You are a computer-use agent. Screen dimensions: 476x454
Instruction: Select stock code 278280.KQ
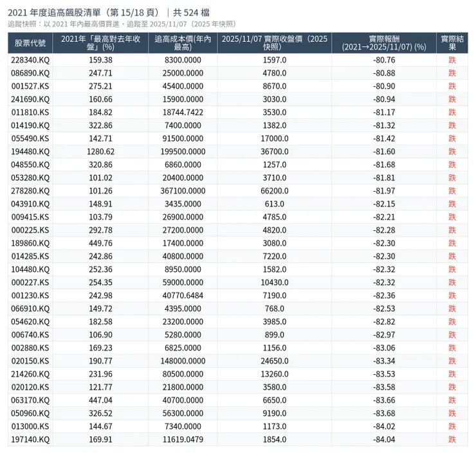30,191
